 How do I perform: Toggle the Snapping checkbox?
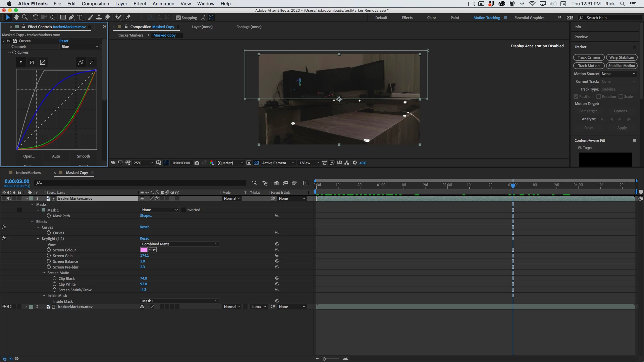click(x=178, y=18)
